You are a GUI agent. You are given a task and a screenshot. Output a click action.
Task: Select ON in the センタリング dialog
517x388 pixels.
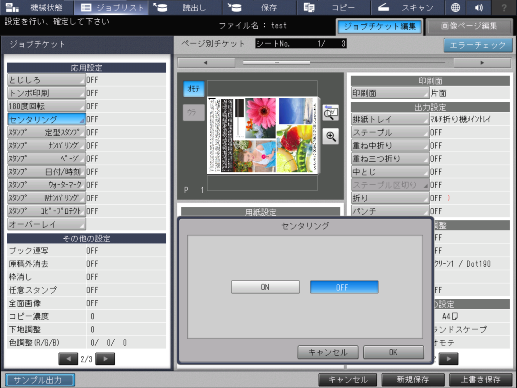[x=265, y=287]
